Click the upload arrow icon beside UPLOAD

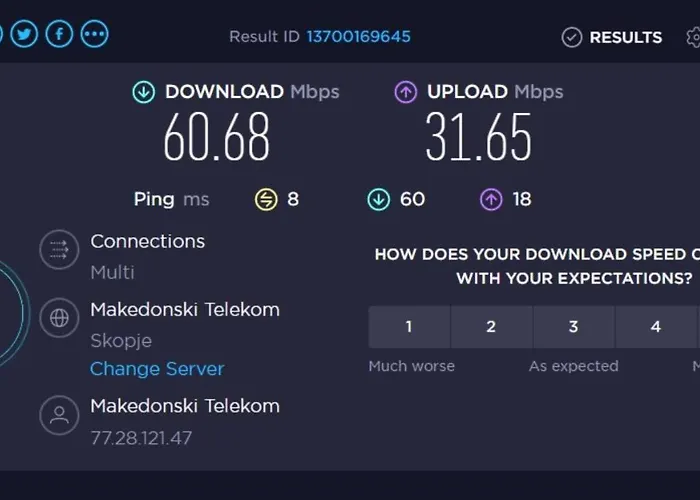[406, 92]
